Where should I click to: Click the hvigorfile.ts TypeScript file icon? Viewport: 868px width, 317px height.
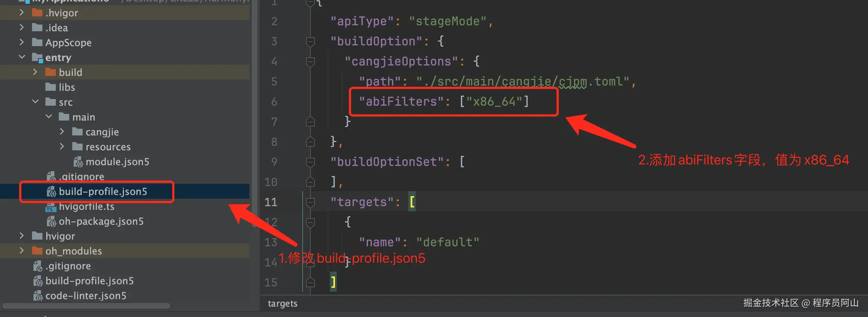coord(50,207)
